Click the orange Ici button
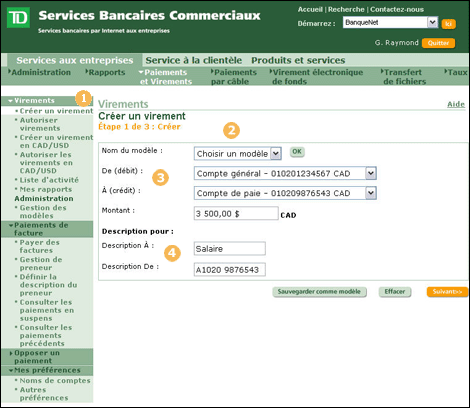 (x=449, y=24)
